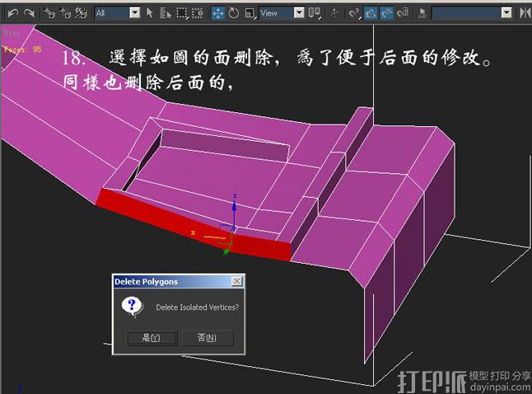
Task: Click the Redo arrow icon
Action: [29, 13]
